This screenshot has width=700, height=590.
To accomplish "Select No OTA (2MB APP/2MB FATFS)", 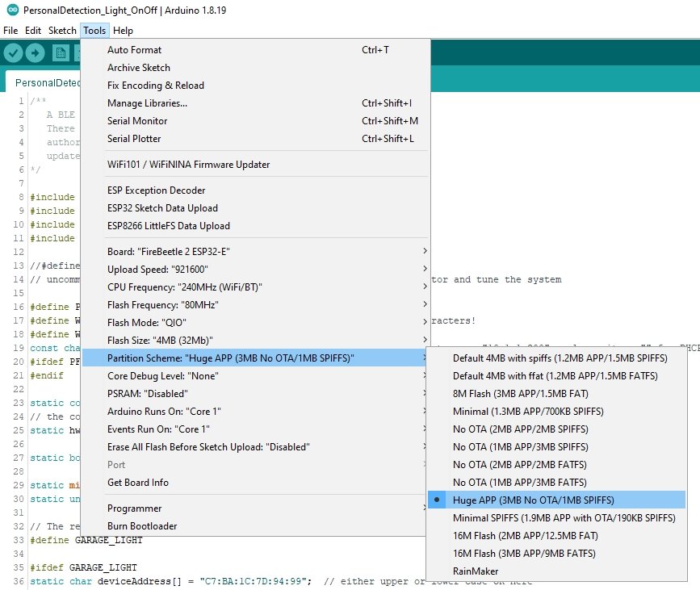I will (557, 465).
